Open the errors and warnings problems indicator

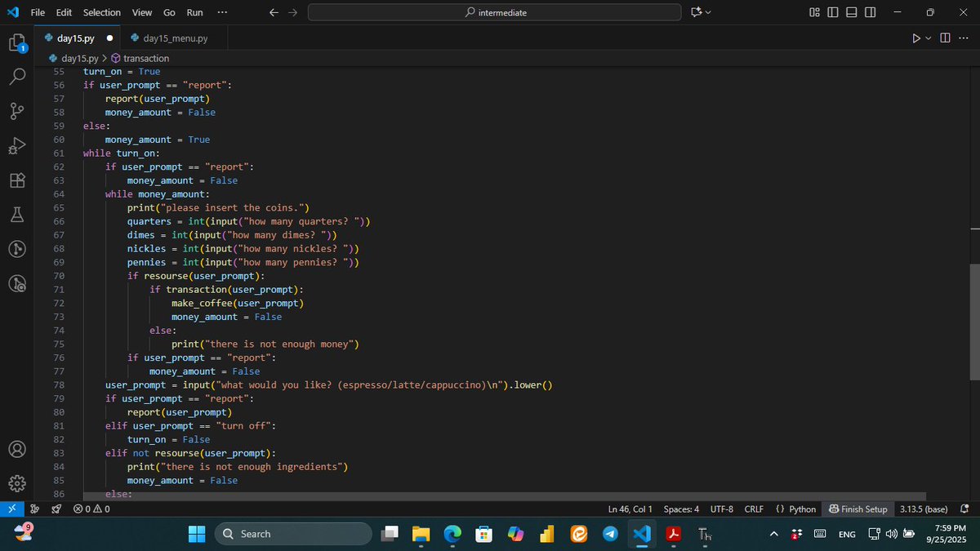91,509
